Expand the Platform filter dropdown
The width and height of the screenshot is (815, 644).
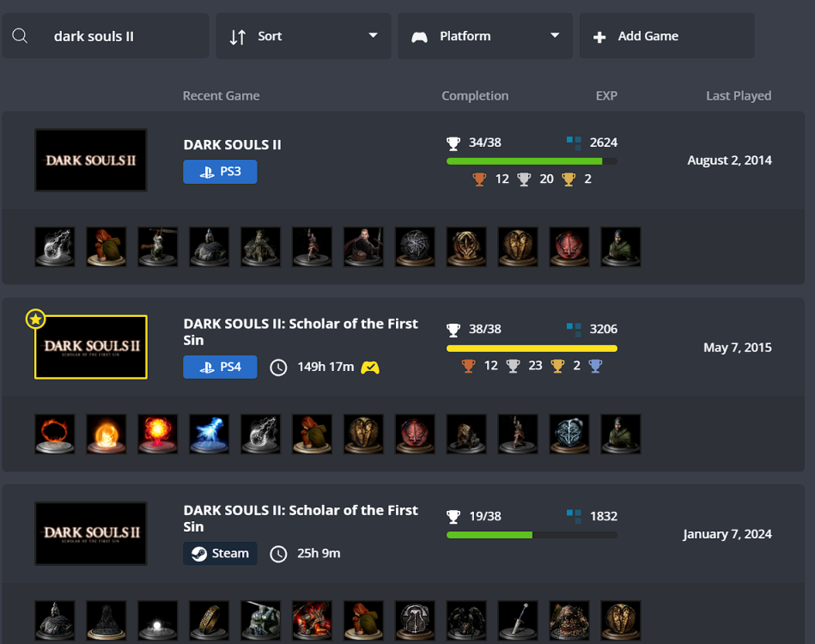485,36
